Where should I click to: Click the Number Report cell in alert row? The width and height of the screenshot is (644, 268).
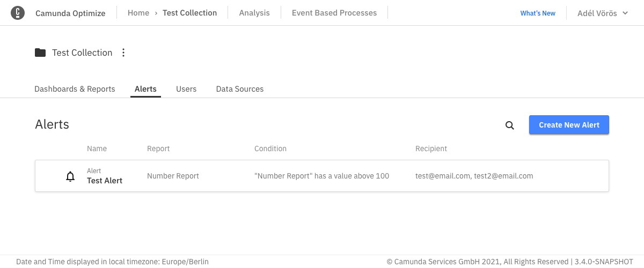click(x=173, y=176)
